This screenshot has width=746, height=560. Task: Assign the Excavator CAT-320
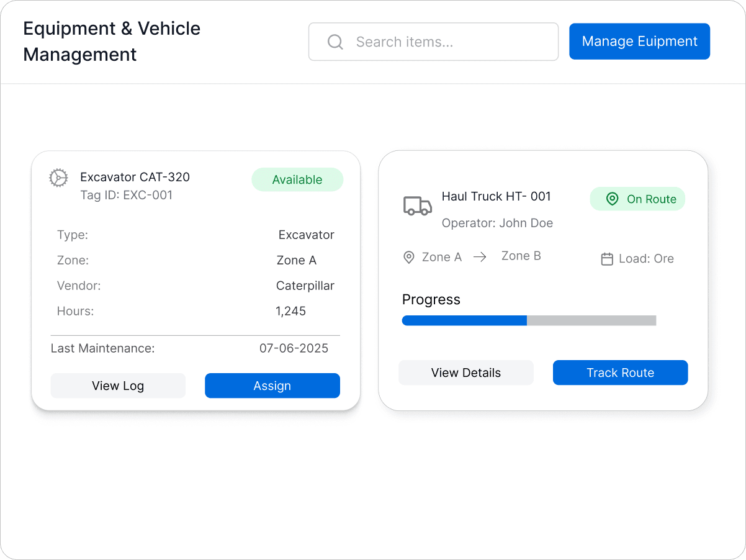click(272, 386)
